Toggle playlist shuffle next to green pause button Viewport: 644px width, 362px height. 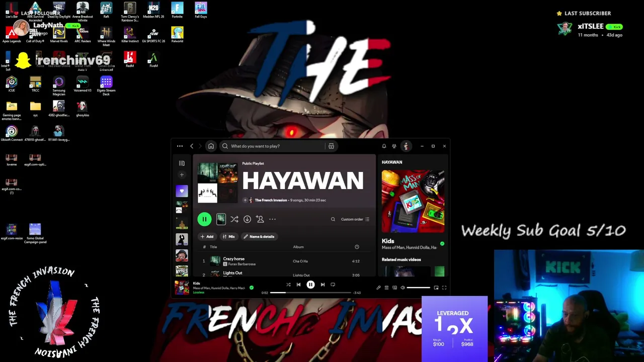coord(234,219)
